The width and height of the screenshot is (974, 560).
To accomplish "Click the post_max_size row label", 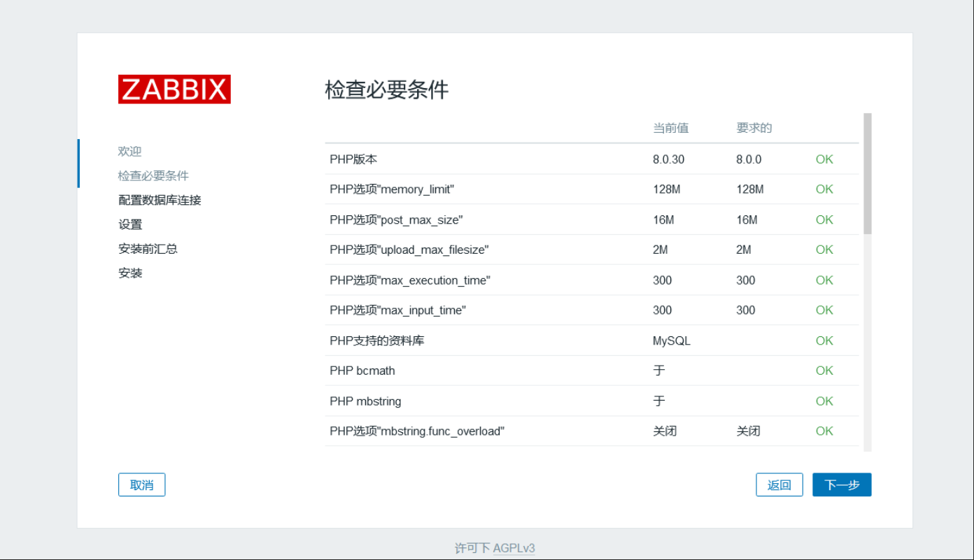I will [x=396, y=220].
